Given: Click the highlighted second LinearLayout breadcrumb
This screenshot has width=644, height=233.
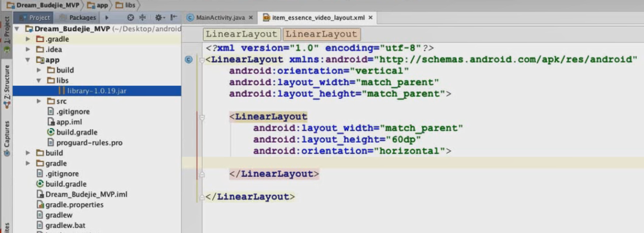Looking at the screenshot, I should coord(321,34).
